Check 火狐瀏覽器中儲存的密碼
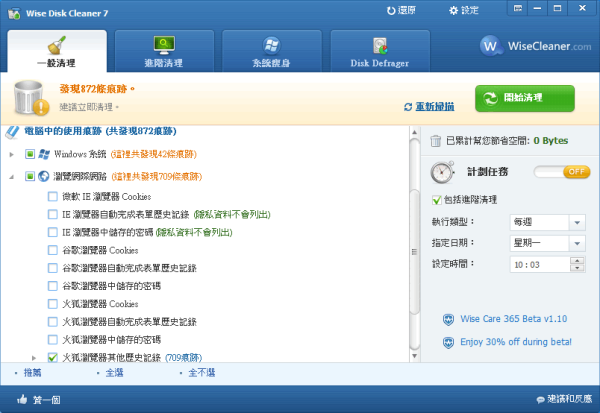Viewport: 600px width, 413px height. [x=53, y=339]
